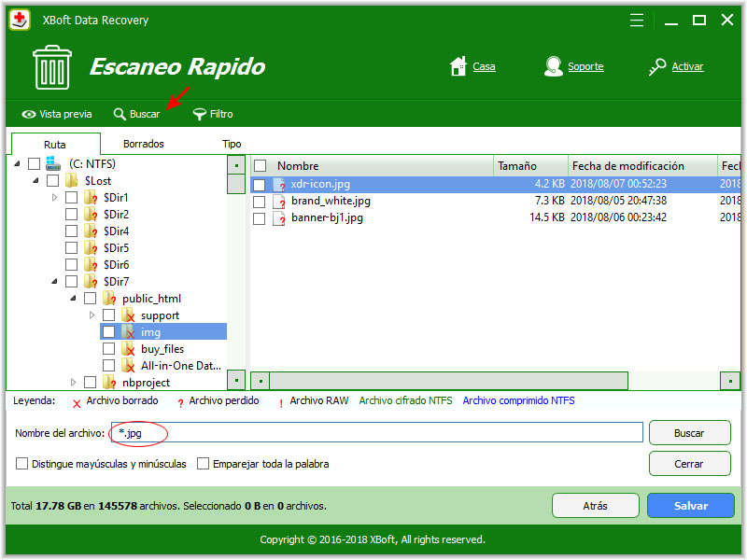Collapse the public_html tree node
The image size is (747, 560).
click(73, 299)
